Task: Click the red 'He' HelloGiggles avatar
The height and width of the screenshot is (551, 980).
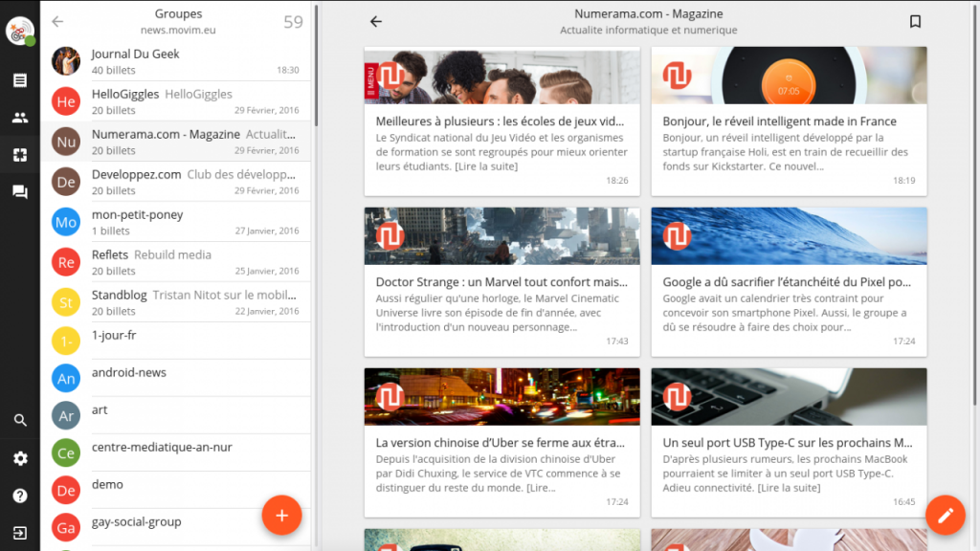Action: pyautogui.click(x=66, y=101)
